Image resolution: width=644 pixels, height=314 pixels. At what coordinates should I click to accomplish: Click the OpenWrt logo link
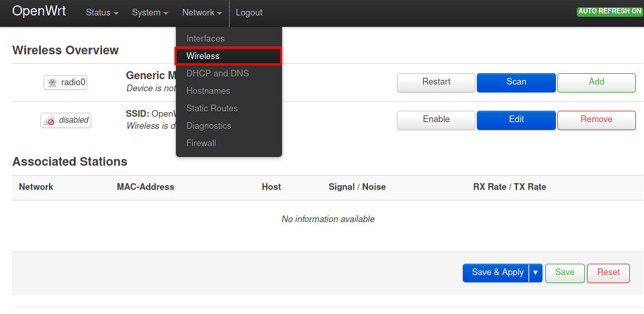(39, 12)
